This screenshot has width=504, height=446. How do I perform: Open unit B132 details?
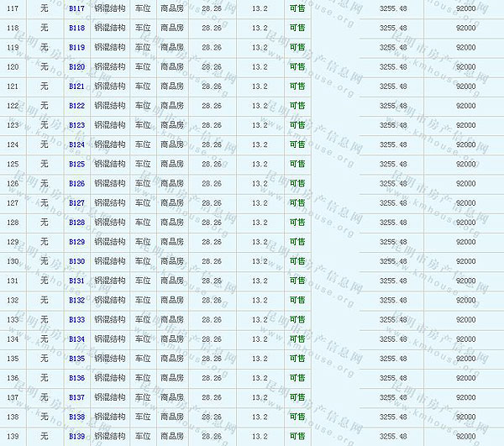76,300
